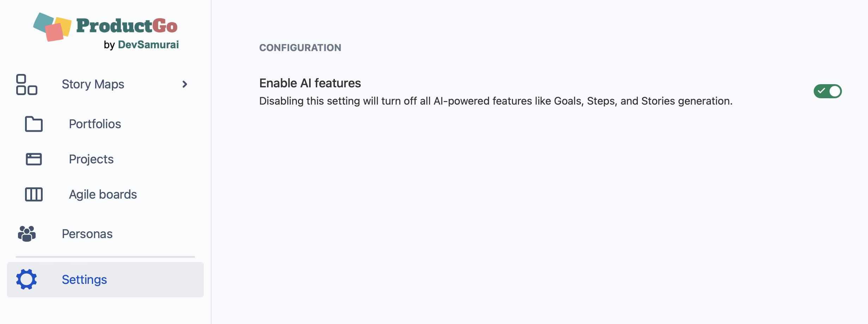The image size is (868, 324).
Task: Click the Personas people group icon
Action: (x=27, y=234)
